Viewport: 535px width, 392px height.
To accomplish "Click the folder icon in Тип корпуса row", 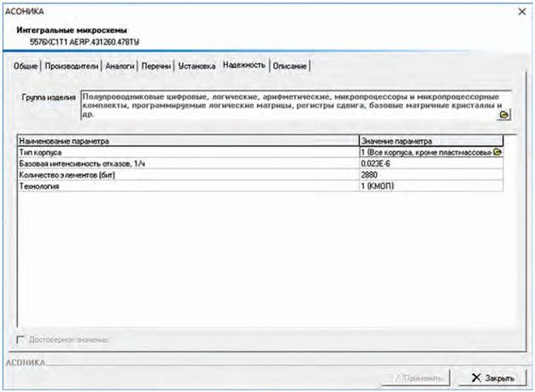I will pos(497,151).
